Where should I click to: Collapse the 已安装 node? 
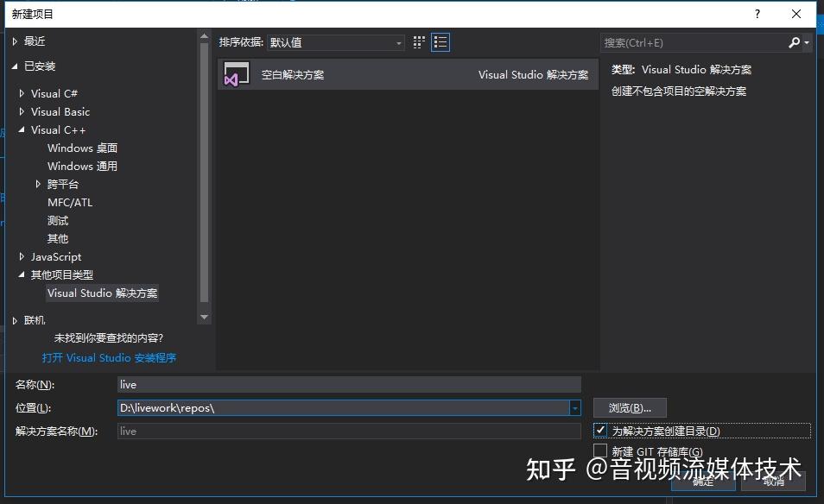(15, 66)
